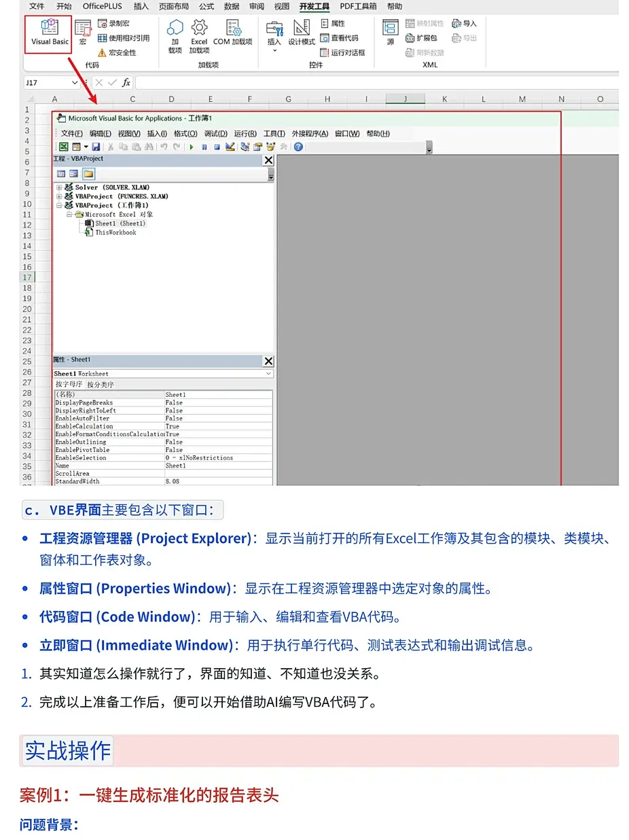
Task: Open 宏安全性 macro security settings
Action: [x=116, y=52]
